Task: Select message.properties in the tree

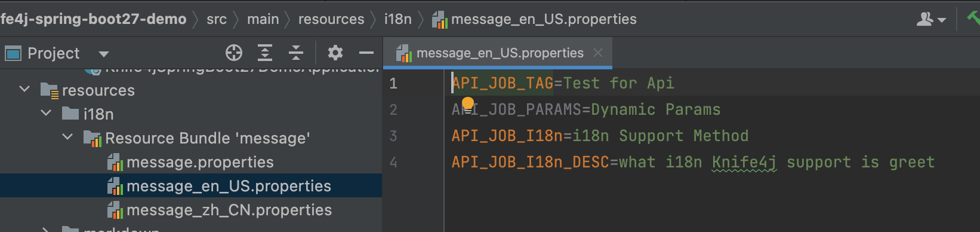Action: (x=200, y=162)
